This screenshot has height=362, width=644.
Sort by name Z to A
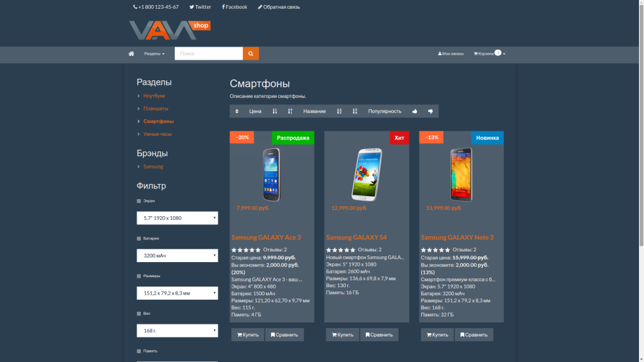[355, 111]
